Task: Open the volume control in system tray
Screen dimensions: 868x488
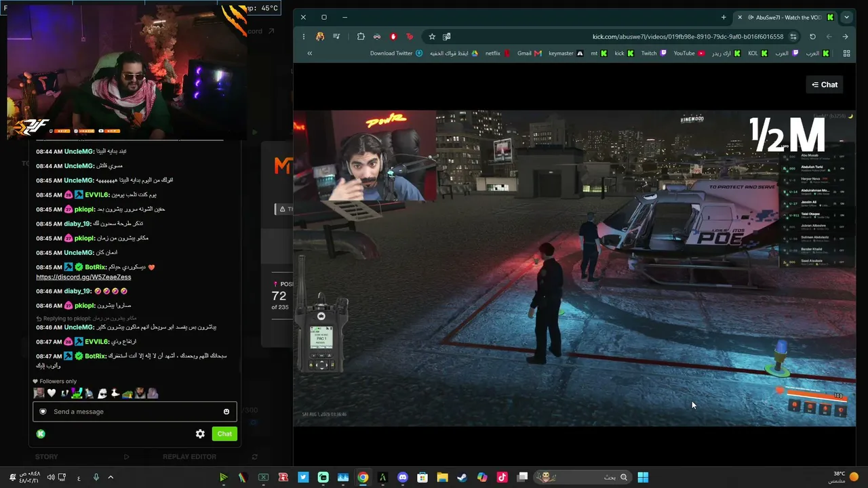Action: click(x=51, y=477)
